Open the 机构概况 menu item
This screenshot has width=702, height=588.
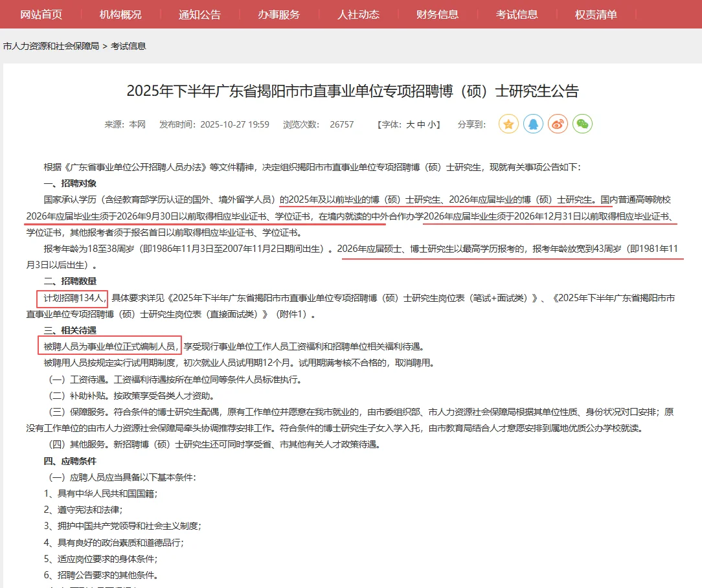pyautogui.click(x=120, y=14)
